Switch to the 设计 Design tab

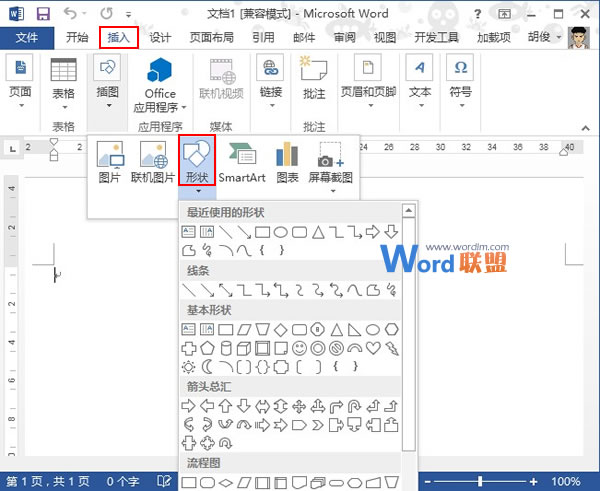coord(160,38)
